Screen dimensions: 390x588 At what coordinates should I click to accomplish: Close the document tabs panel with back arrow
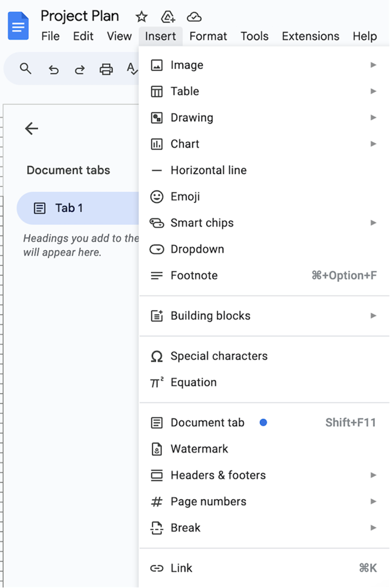(32, 129)
